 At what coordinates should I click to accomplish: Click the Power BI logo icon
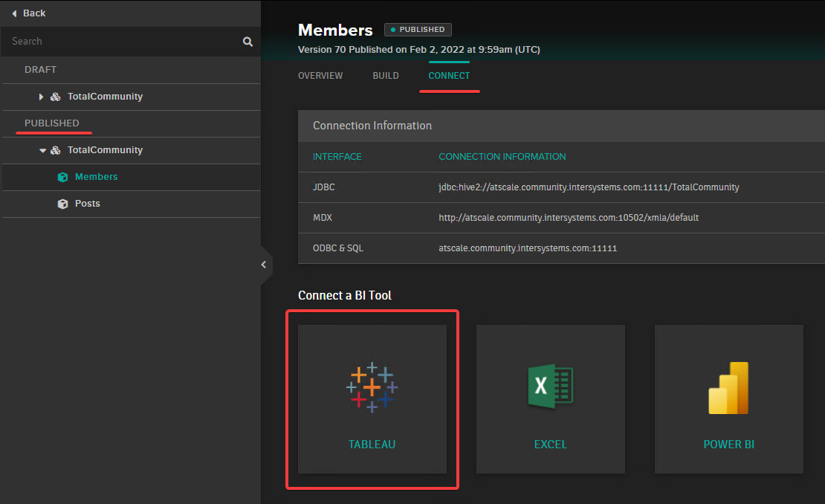728,388
